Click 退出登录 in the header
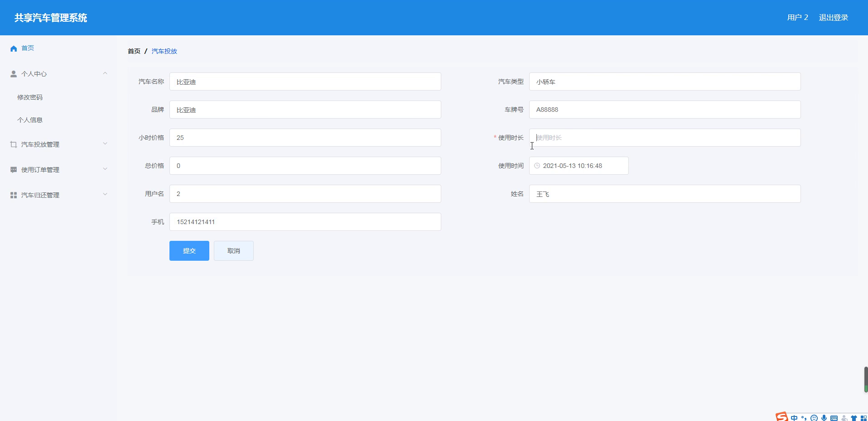The height and width of the screenshot is (421, 868). (x=834, y=18)
